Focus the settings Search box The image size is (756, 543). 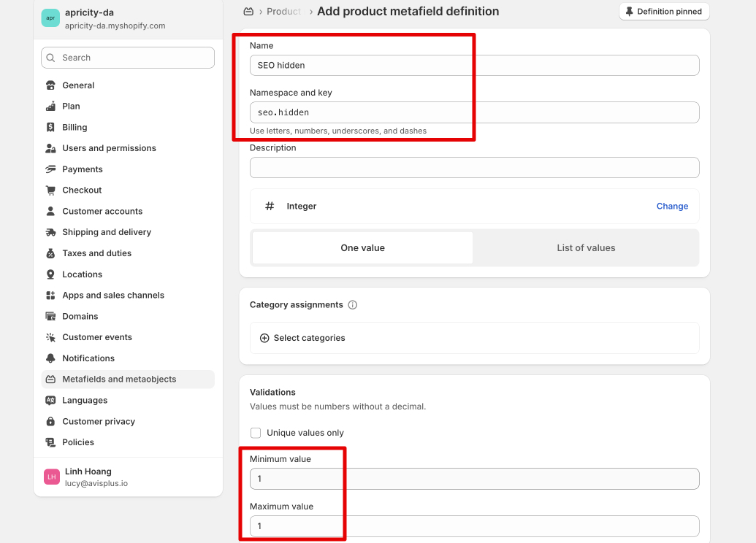pos(128,58)
